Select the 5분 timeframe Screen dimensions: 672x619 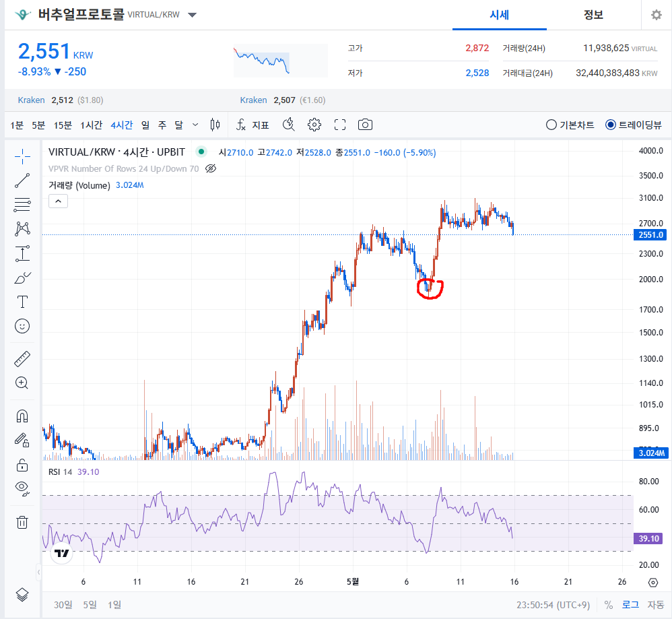38,125
